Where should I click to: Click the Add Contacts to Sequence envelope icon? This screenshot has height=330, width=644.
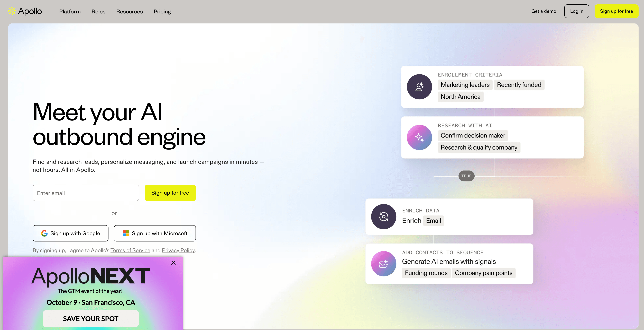click(383, 264)
